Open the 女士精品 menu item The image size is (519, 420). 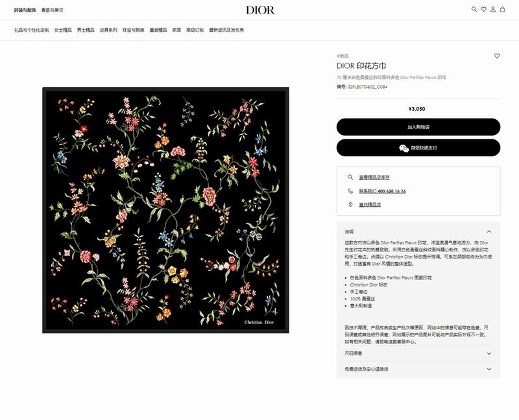63,30
